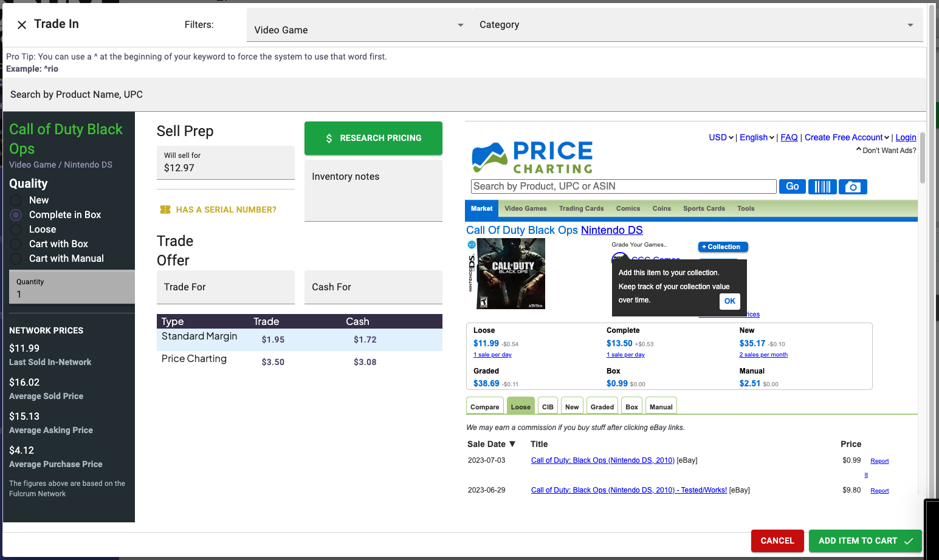Click the 'ADD ITEM TO CART' button
The image size is (939, 560).
(865, 541)
